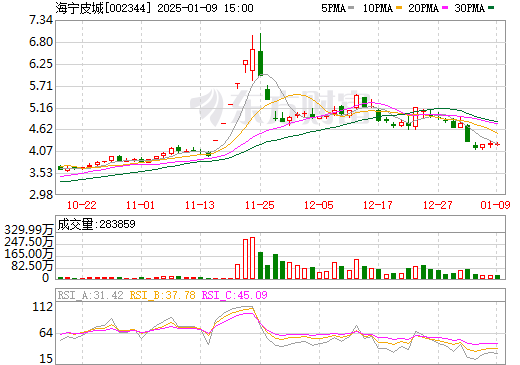
Task: Click the 64 RSI axis label
Action: click(46, 333)
